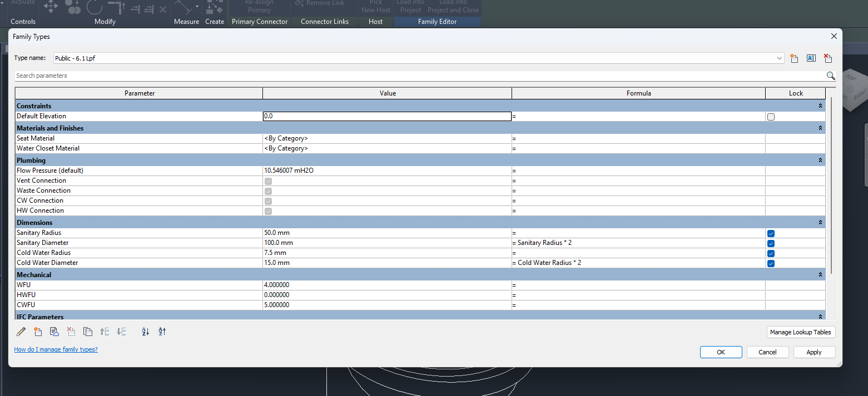Lock the Default Elevation parameter
This screenshot has height=396, width=868.
(771, 117)
